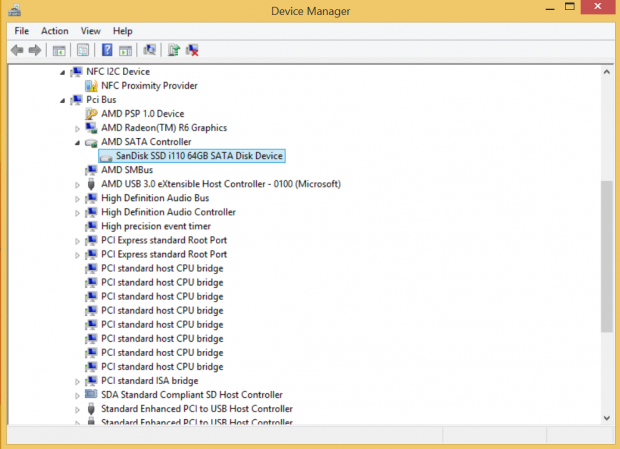
Task: Click the blue Help question-mark icon
Action: click(x=107, y=50)
